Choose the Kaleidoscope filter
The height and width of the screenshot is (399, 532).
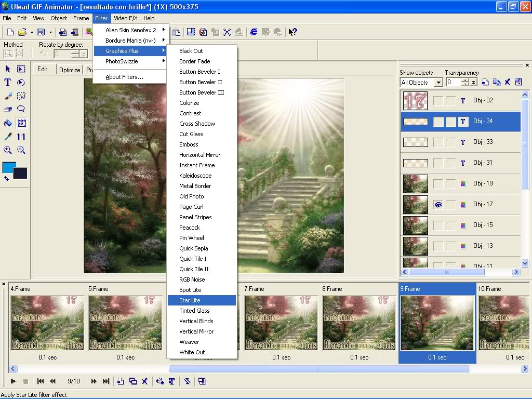click(x=202, y=176)
